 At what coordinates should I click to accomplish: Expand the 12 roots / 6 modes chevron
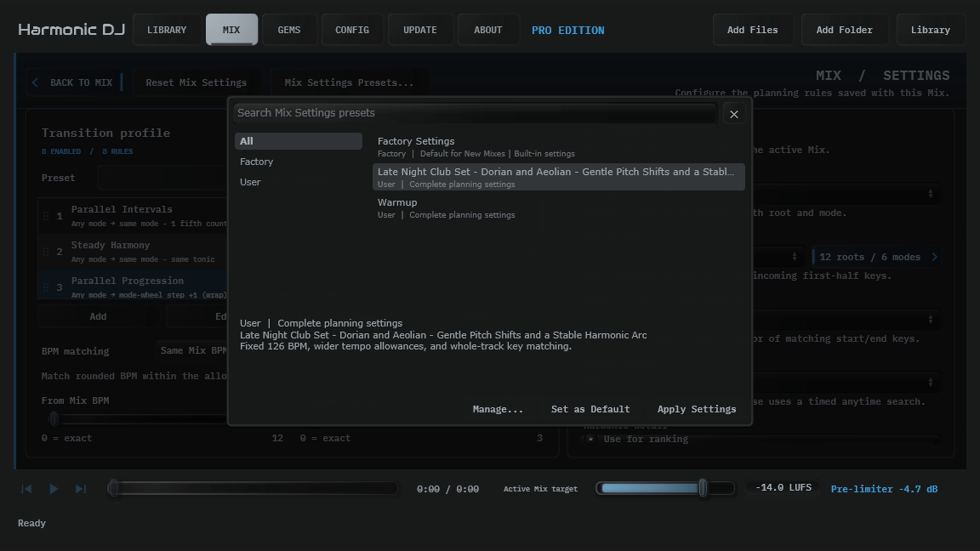(x=934, y=257)
